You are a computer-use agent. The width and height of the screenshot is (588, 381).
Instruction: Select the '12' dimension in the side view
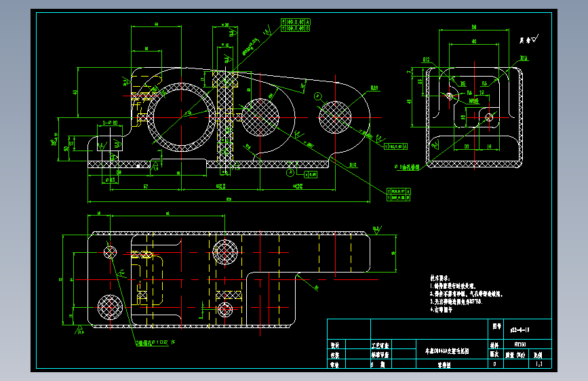click(x=482, y=92)
